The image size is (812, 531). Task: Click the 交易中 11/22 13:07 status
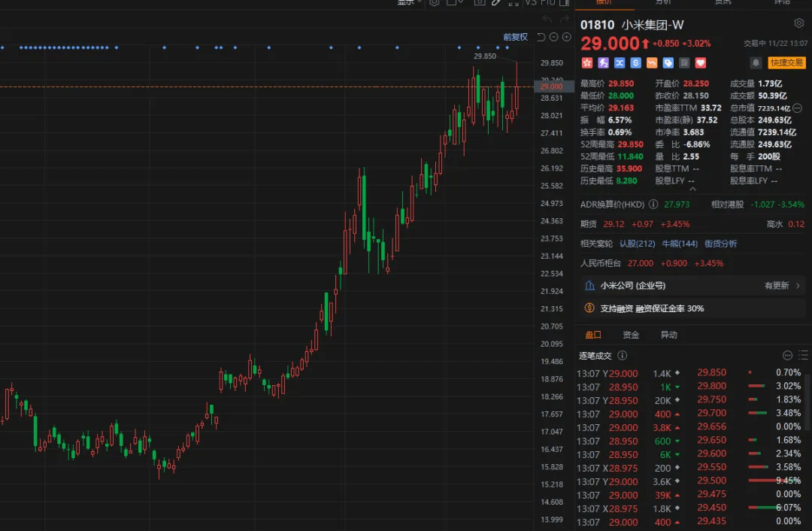click(x=775, y=44)
